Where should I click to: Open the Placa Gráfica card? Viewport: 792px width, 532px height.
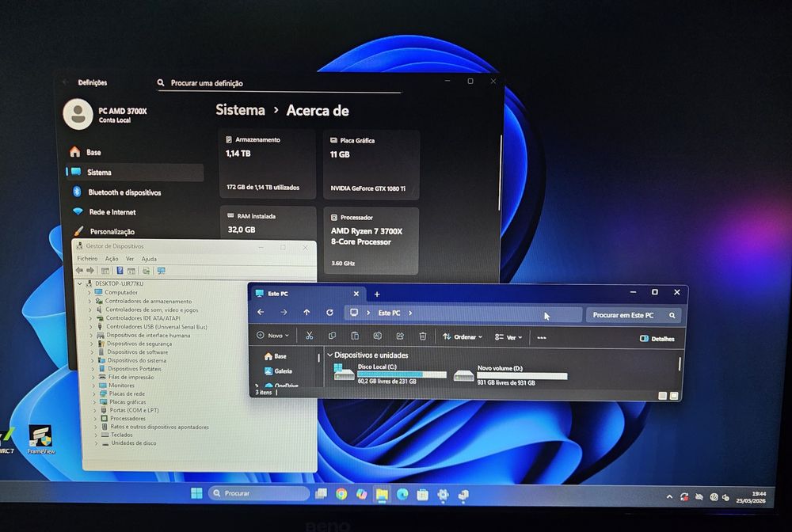(371, 165)
